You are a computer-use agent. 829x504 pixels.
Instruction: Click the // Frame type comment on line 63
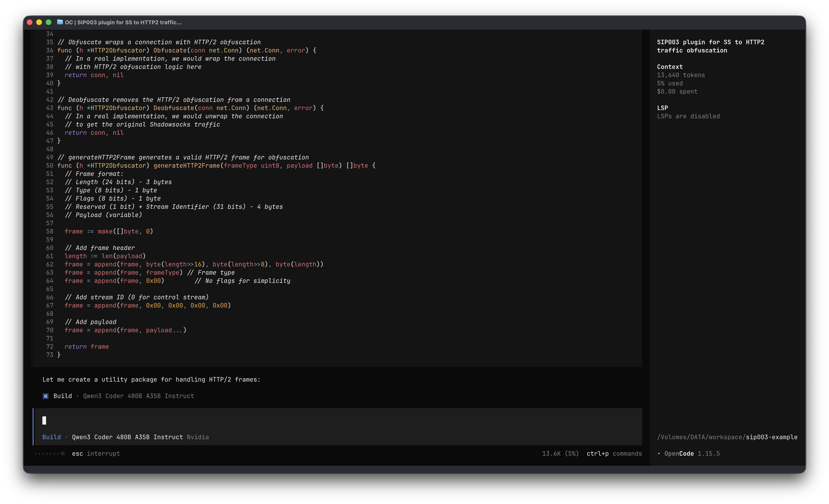point(211,273)
